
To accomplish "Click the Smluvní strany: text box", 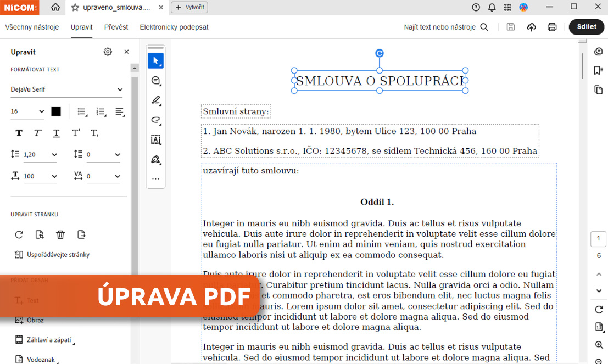I will pyautogui.click(x=236, y=111).
